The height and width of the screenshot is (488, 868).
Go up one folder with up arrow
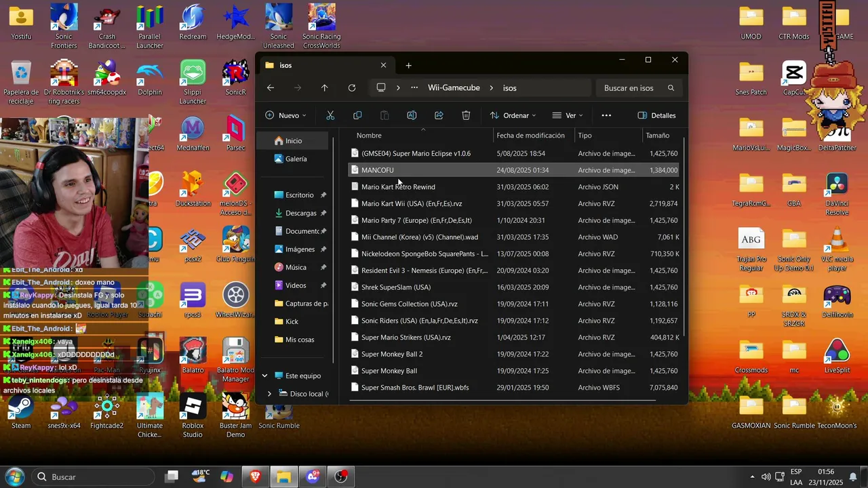tap(325, 88)
